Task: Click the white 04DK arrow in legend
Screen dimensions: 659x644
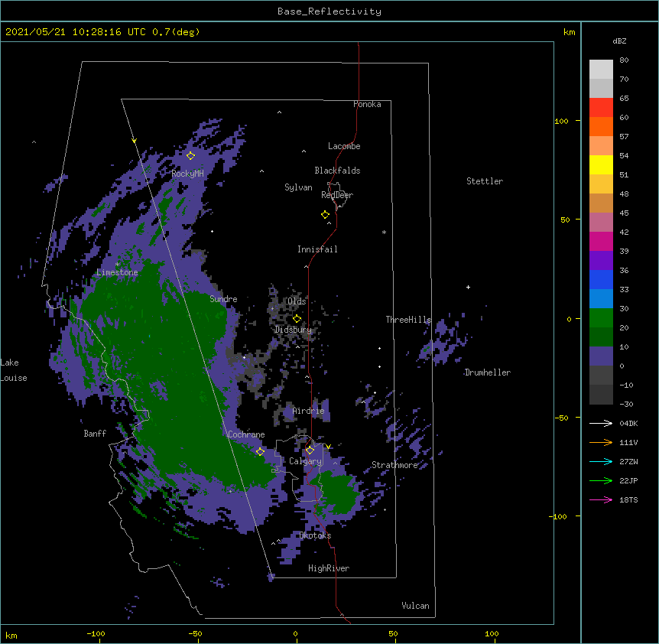Action: click(601, 423)
